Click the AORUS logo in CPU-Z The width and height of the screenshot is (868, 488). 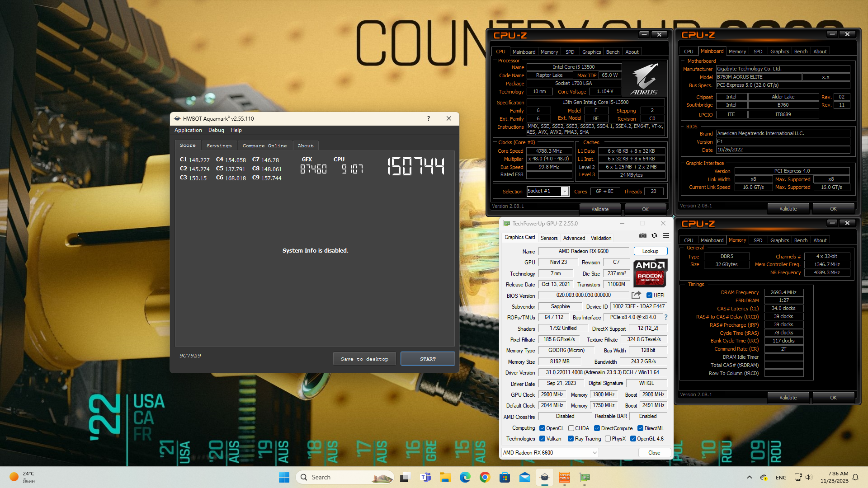(x=645, y=79)
